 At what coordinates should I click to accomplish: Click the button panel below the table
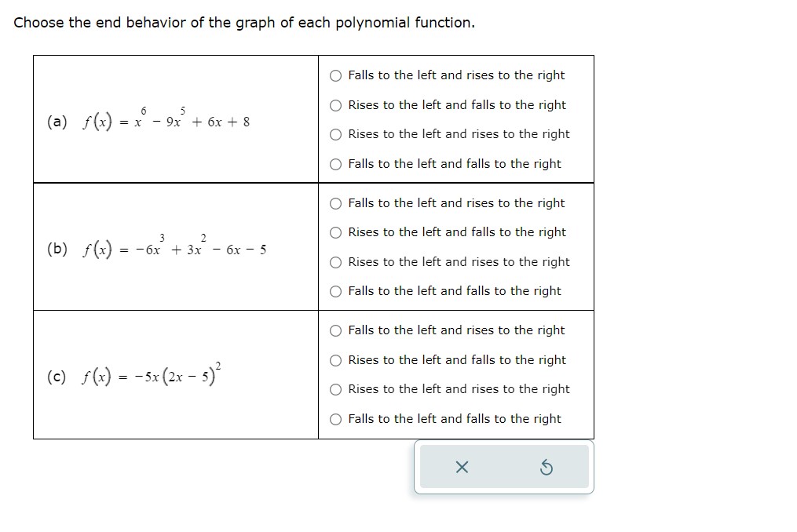503,468
